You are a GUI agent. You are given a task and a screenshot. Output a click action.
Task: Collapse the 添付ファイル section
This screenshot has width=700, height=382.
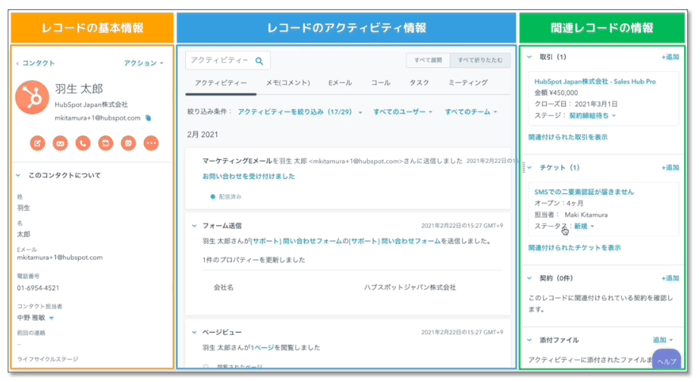(529, 340)
